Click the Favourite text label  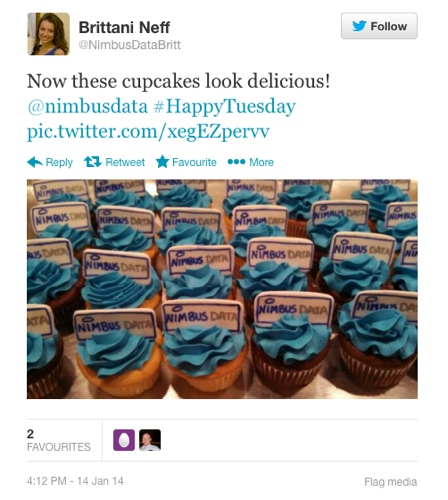click(x=194, y=162)
